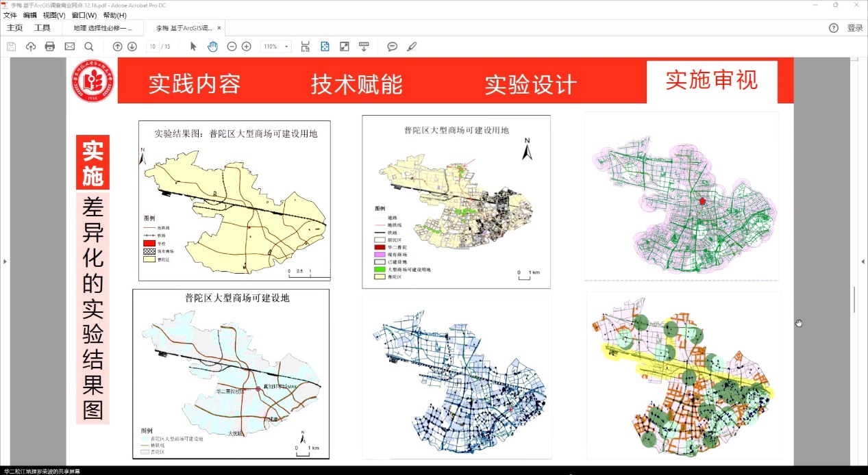Open the 视图(V) menu
Viewport: 868px width, 475px height.
[54, 15]
